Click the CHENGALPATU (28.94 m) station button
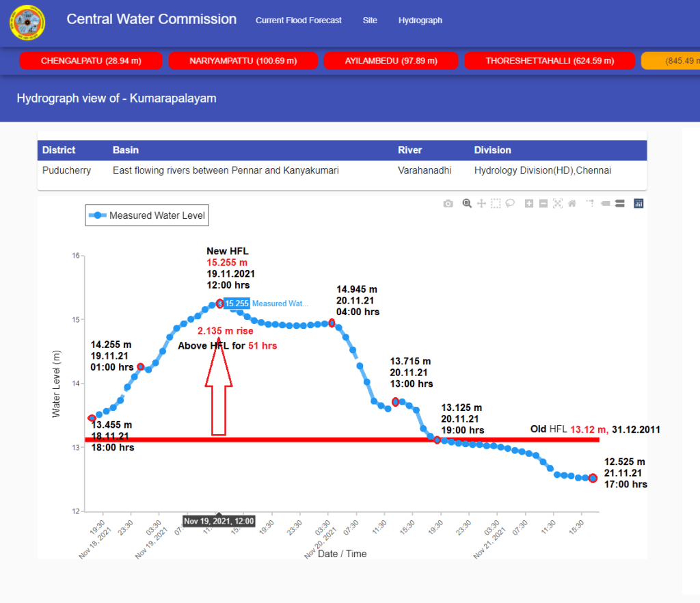Viewport: 700px width, 603px height. tap(91, 61)
